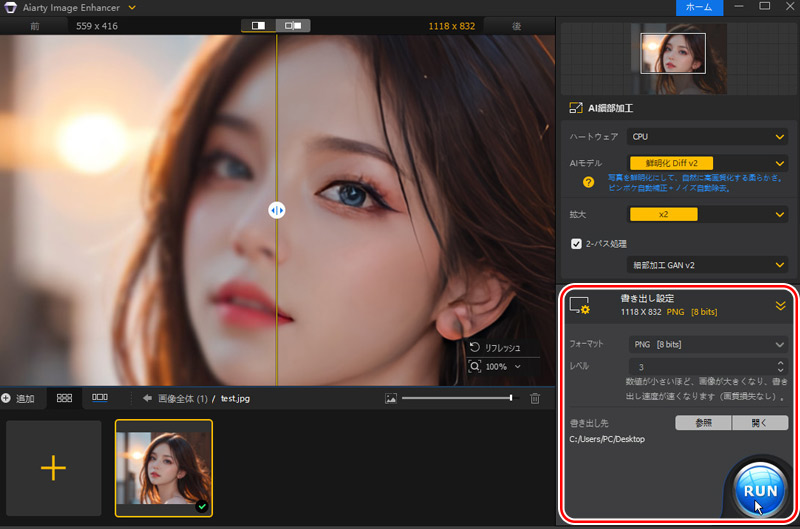
Task: Select filmstrip list view icon
Action: (100, 397)
